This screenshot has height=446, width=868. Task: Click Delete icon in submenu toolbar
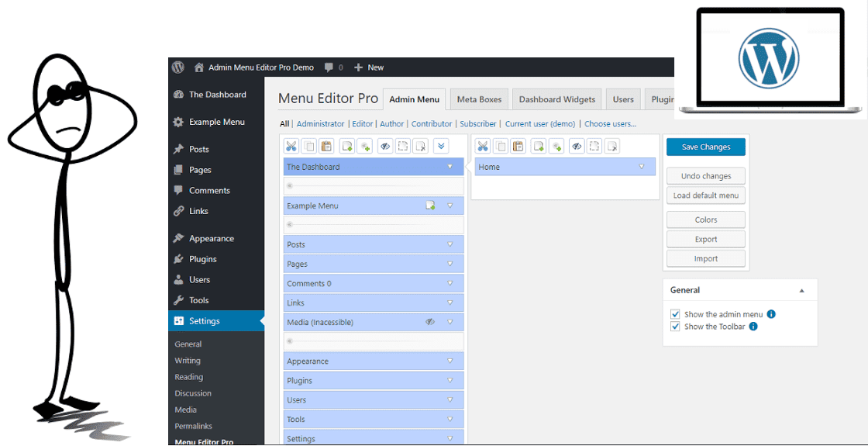(x=611, y=147)
